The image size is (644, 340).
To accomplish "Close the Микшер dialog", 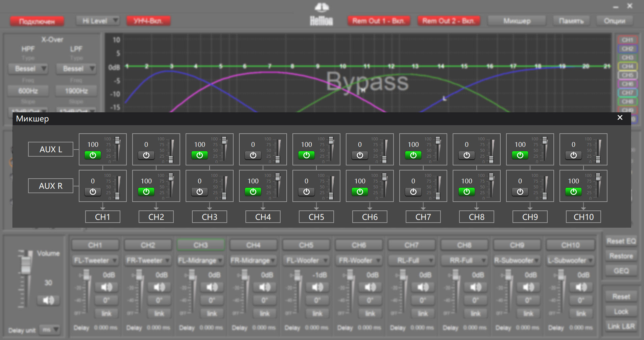I will 620,117.
